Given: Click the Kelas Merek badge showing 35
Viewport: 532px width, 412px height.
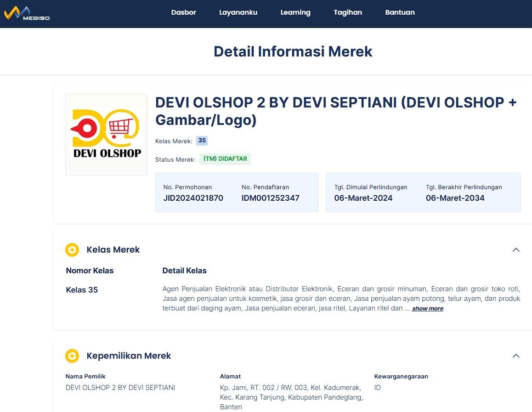Looking at the screenshot, I should [202, 141].
